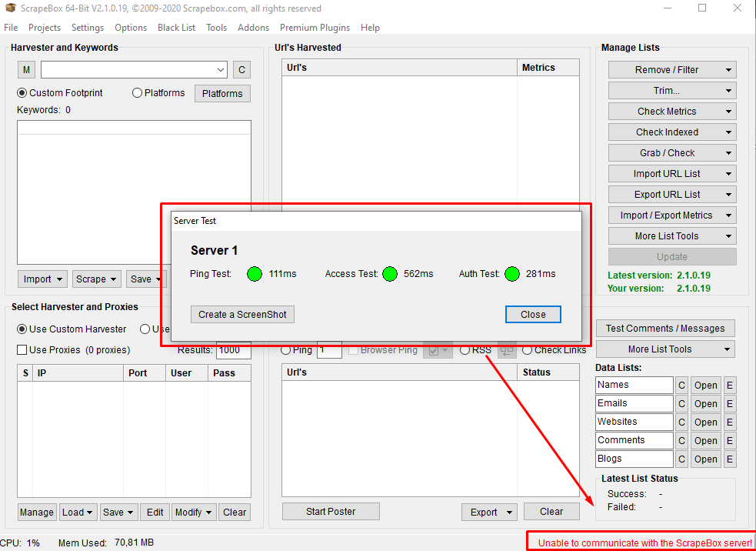Open the Settings menu
Image resolution: width=756 pixels, height=551 pixels.
point(87,28)
